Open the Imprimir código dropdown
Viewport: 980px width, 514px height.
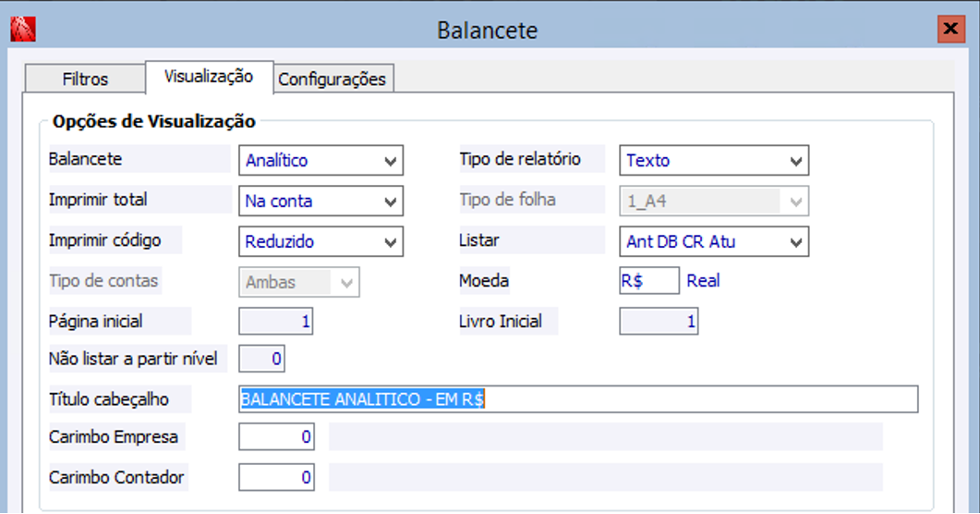tap(321, 241)
